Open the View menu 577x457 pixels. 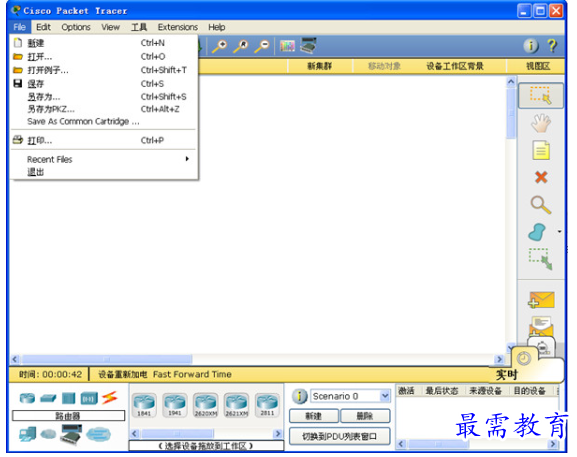110,27
